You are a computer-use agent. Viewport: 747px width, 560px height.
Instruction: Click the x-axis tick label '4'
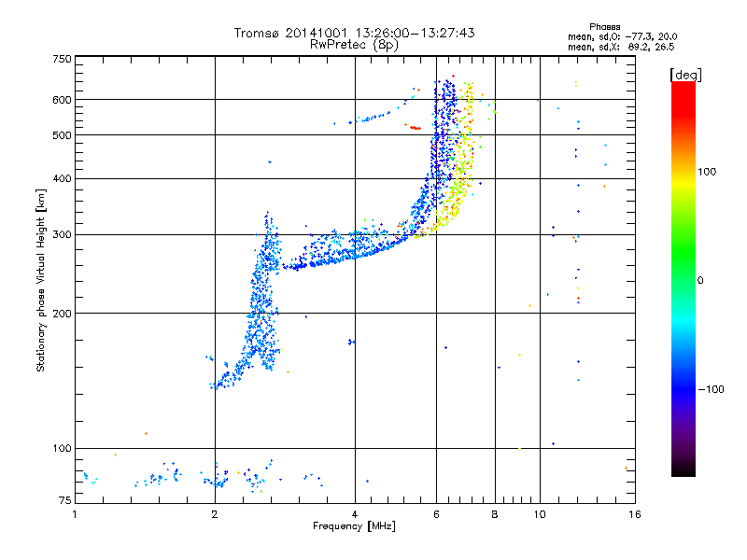tap(355, 514)
